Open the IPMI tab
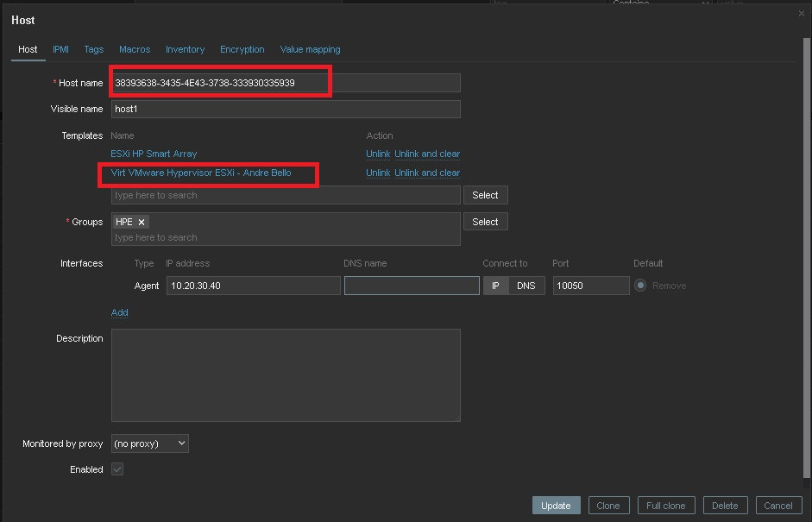The height and width of the screenshot is (522, 812). pyautogui.click(x=60, y=49)
